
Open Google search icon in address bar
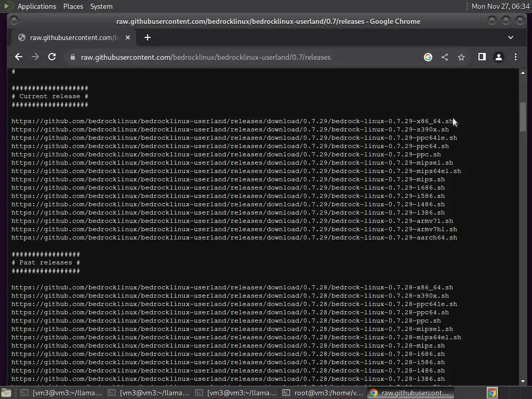pyautogui.click(x=428, y=57)
